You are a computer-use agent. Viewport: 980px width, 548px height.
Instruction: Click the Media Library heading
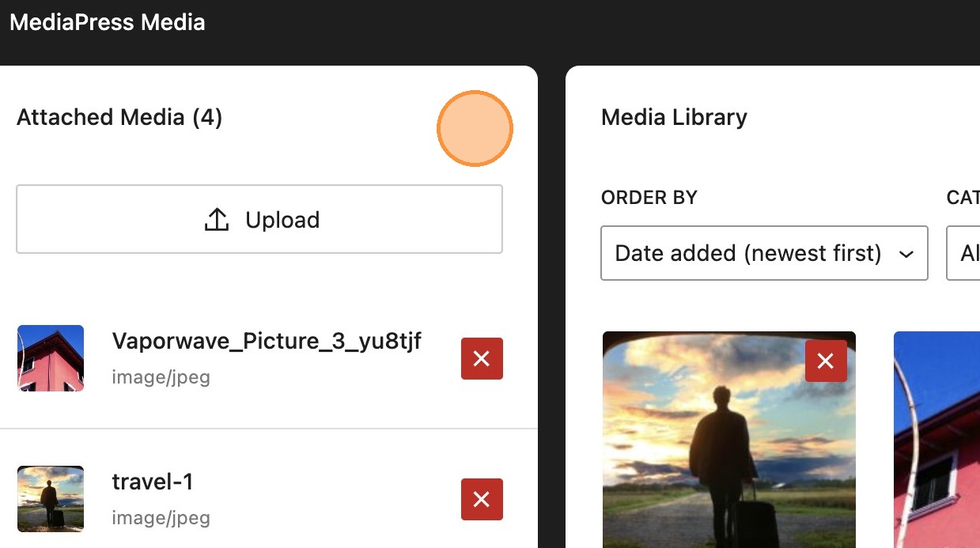tap(674, 118)
